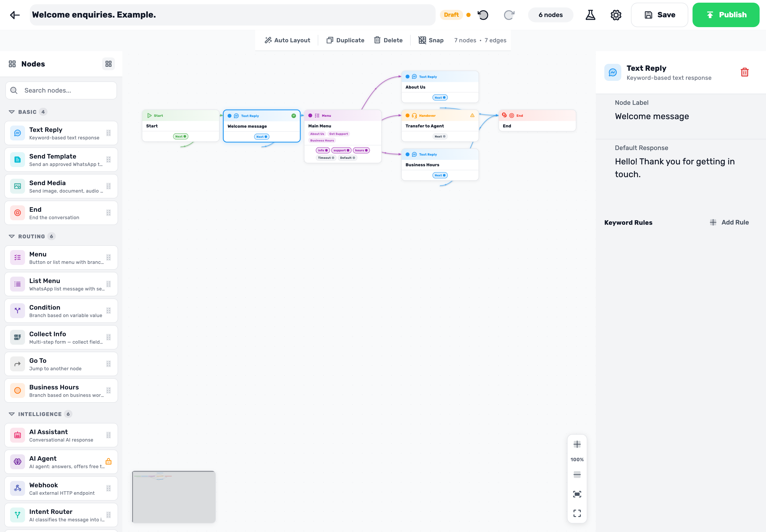Screen dimensions: 766x532
Task: Select Text Reply node in palette
Action: 61,133
